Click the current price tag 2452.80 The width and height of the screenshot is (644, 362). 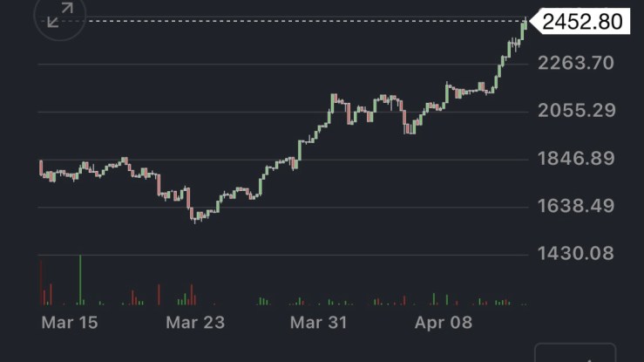[582, 21]
